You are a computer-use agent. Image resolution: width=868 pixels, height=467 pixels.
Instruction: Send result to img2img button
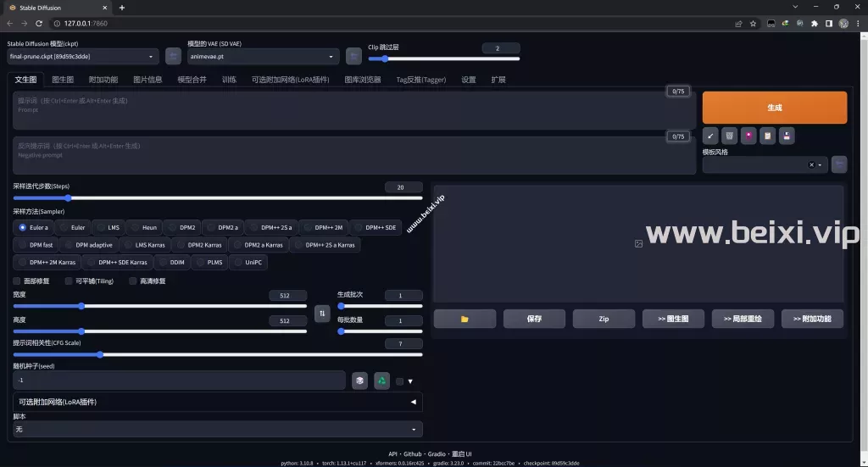pyautogui.click(x=673, y=319)
